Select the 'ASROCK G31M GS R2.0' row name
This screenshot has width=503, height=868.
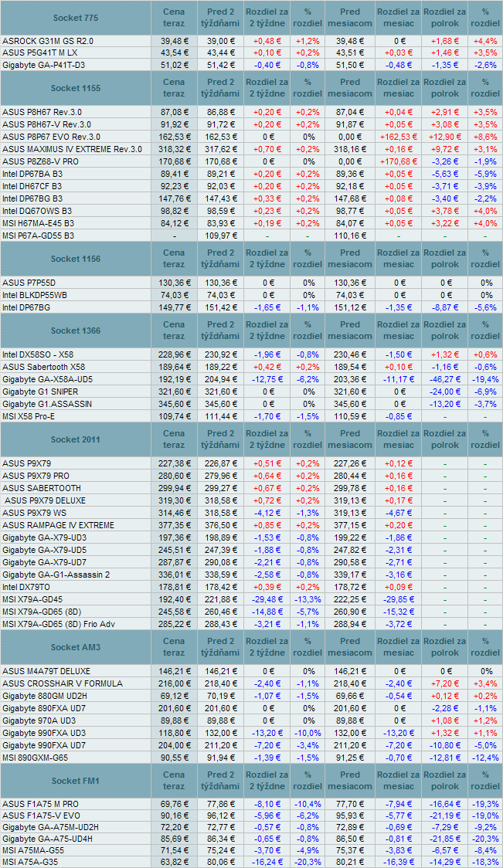click(x=48, y=41)
